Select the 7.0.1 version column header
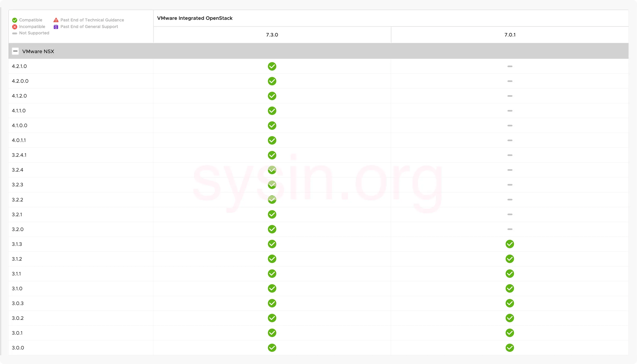This screenshot has width=637, height=364. click(510, 35)
